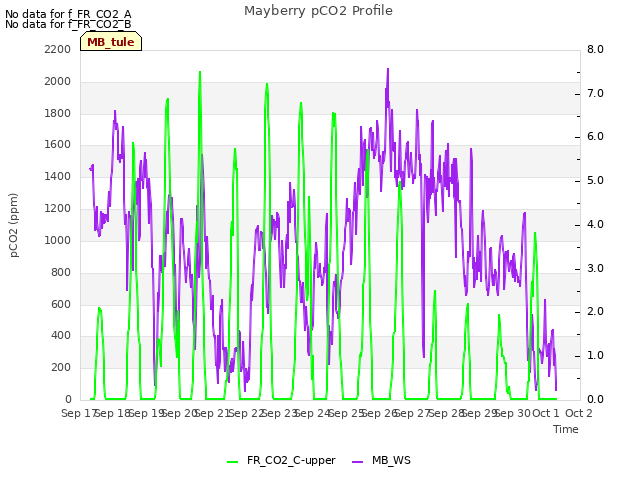Click the 400 tick on left axis
Screen dimensions: 640x480
tap(61, 336)
